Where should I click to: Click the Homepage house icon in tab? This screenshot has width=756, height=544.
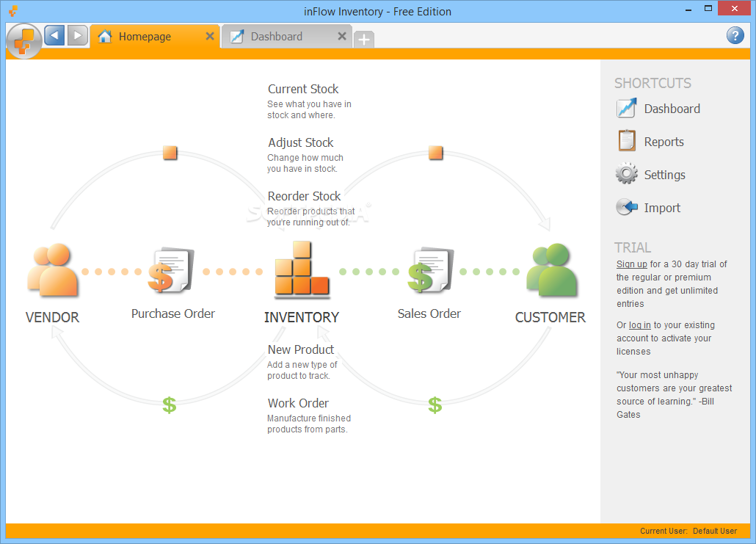[x=105, y=37]
